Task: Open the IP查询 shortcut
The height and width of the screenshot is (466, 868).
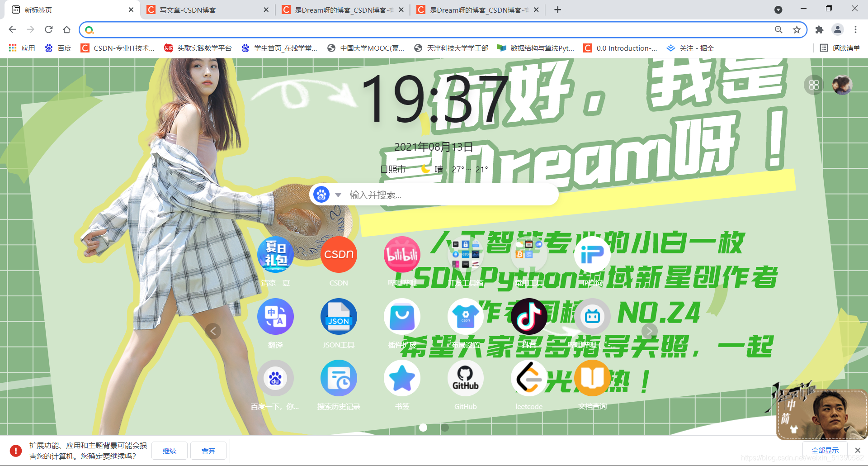Action: 592,255
